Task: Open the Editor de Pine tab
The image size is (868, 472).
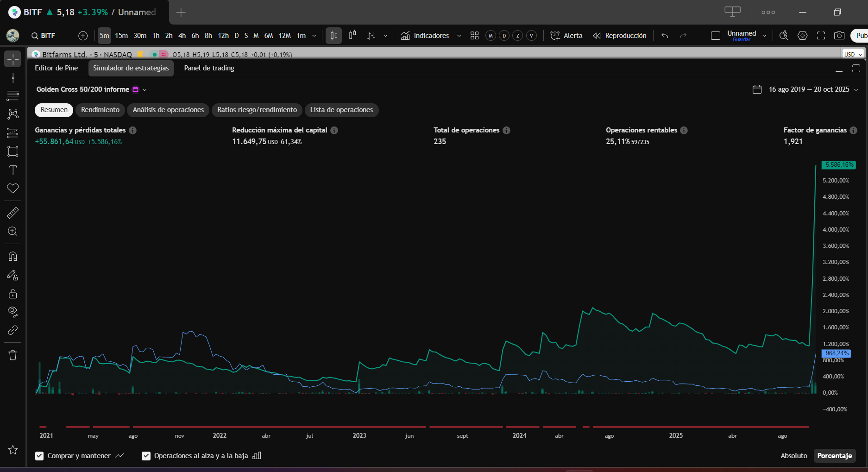Action: 57,68
